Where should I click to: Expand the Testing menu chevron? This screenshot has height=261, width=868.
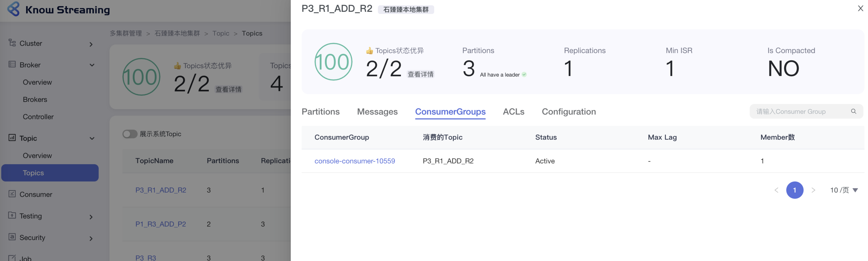[91, 217]
